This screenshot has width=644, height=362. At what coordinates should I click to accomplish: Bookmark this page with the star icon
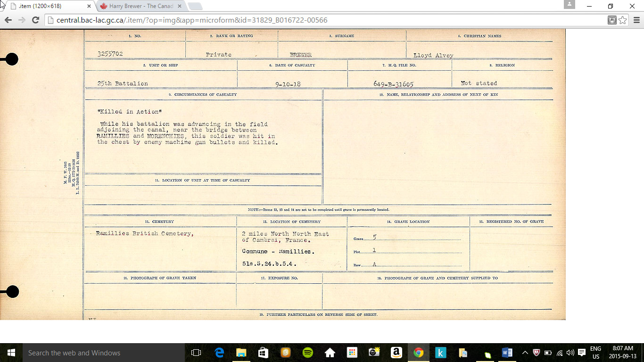(x=623, y=20)
